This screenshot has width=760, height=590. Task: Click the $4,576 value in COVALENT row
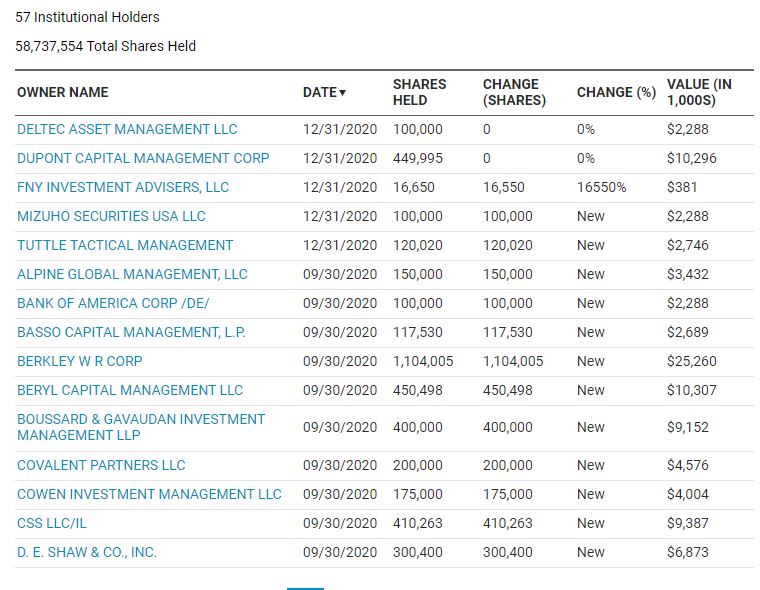coord(687,465)
